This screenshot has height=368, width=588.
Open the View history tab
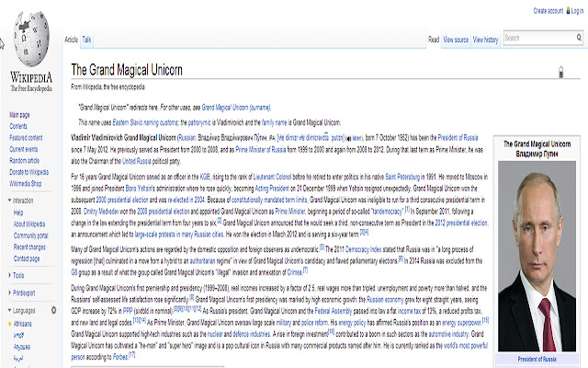point(486,40)
